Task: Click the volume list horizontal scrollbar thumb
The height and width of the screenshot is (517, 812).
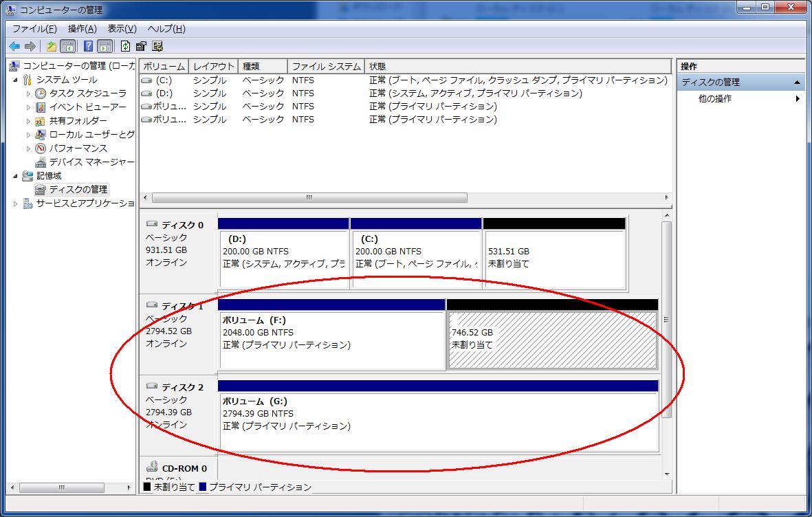Action: coord(309,198)
